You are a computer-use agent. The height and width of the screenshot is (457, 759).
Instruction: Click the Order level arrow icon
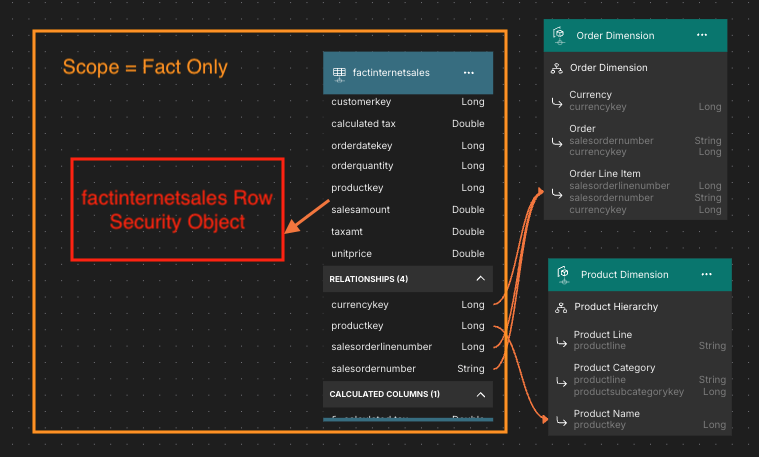557,142
